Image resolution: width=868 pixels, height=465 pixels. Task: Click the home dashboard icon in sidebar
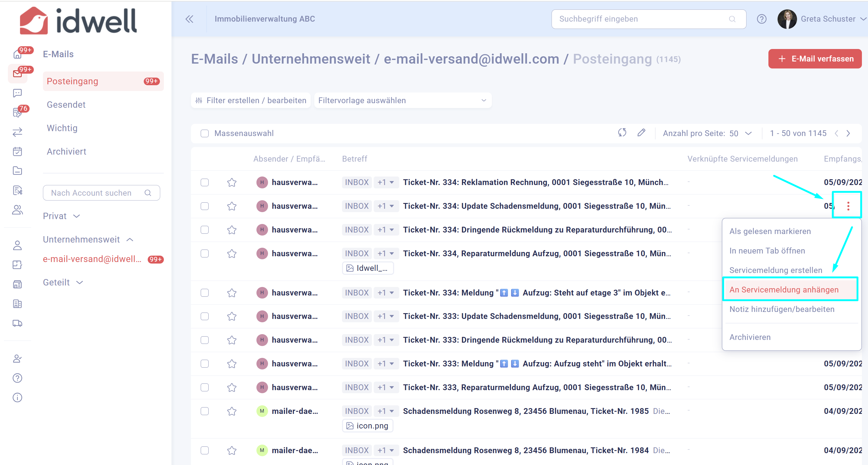point(18,54)
